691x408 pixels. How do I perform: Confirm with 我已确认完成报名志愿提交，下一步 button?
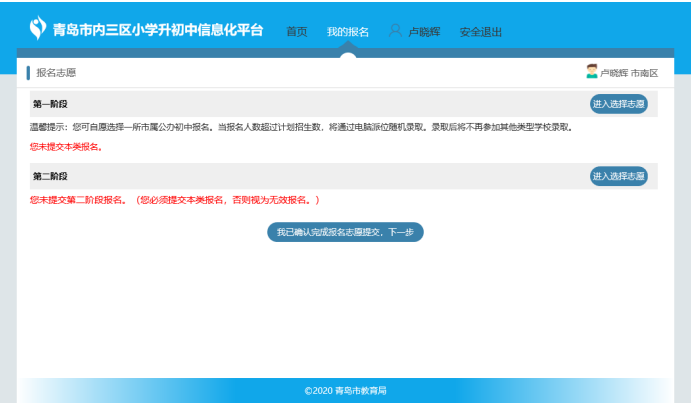coord(345,232)
